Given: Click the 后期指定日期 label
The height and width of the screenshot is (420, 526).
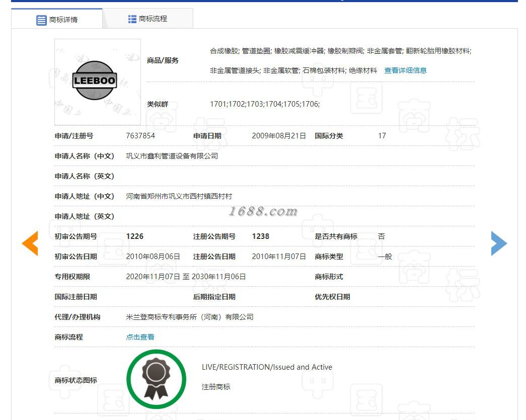Looking at the screenshot, I should pyautogui.click(x=214, y=297).
